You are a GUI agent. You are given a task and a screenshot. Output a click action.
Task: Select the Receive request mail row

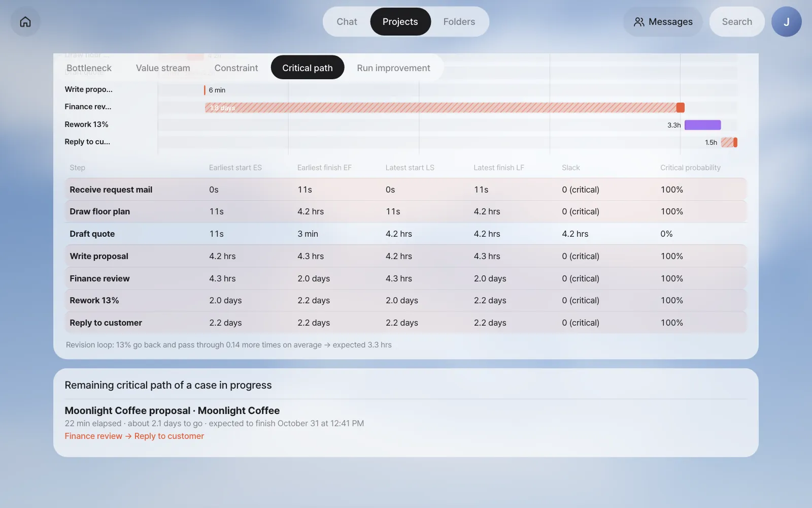[x=405, y=189]
